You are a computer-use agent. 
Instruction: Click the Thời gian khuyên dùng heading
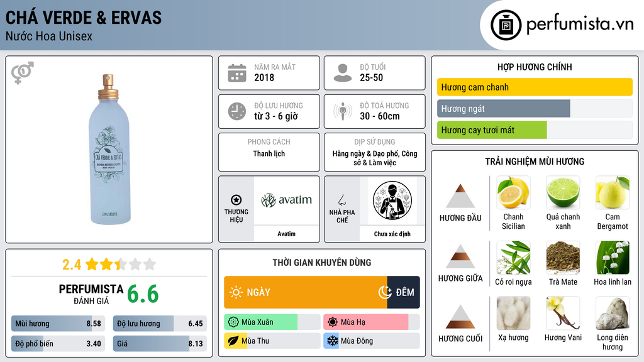coord(322,262)
